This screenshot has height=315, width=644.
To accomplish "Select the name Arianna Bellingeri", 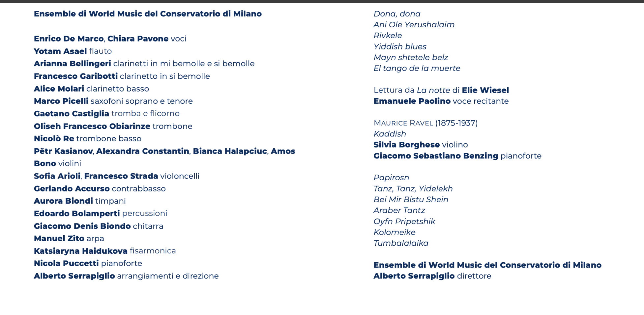I will pos(73,64).
